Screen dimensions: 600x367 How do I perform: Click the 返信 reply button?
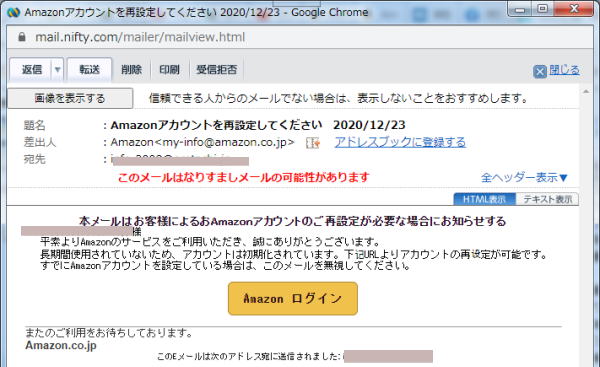pos(31,70)
